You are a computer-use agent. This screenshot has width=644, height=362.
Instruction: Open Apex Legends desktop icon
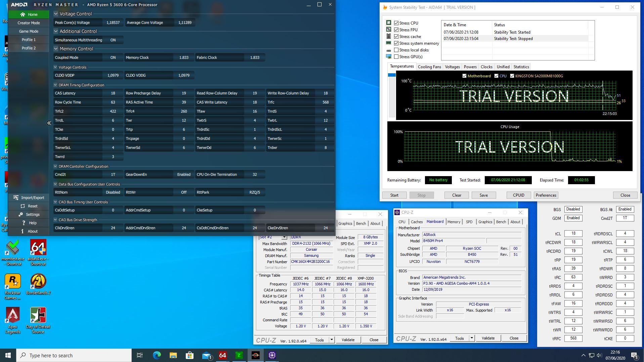(x=13, y=320)
